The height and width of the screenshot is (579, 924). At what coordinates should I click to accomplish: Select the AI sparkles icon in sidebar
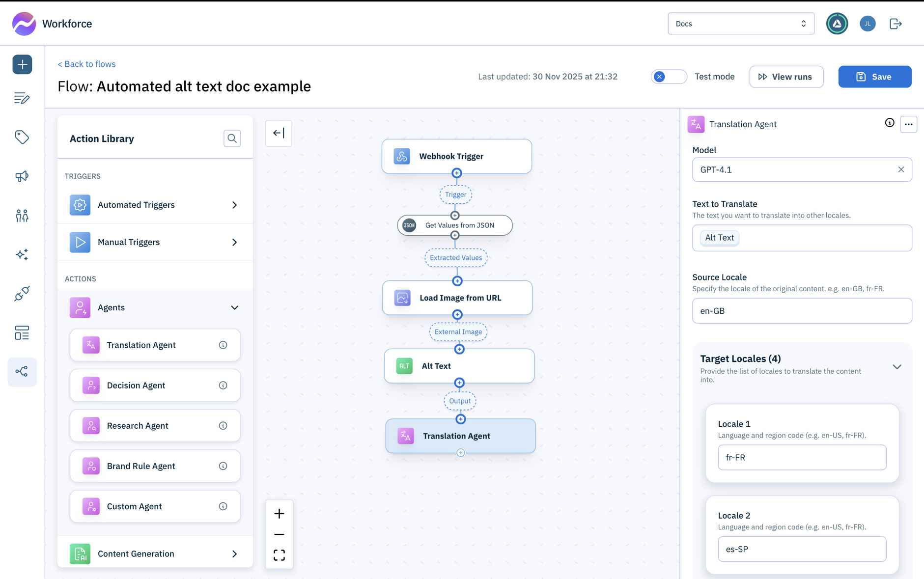(22, 254)
